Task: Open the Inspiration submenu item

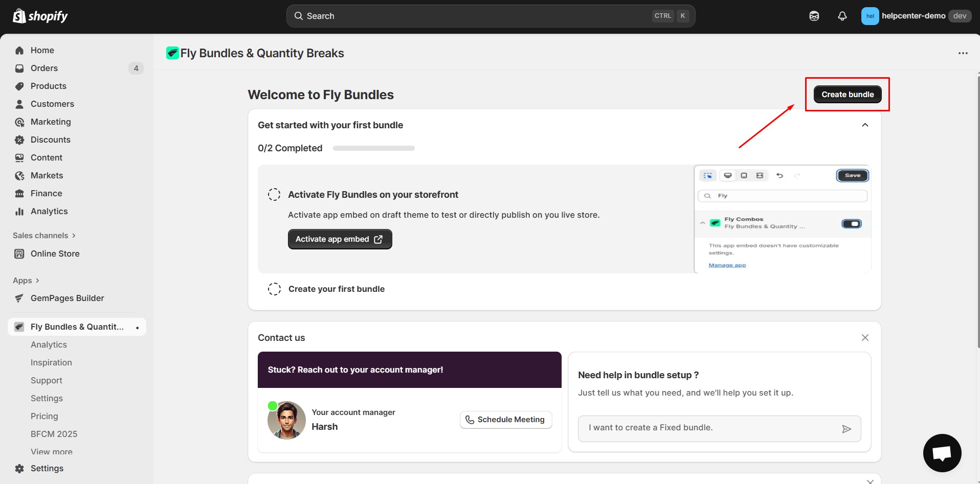Action: coord(51,362)
